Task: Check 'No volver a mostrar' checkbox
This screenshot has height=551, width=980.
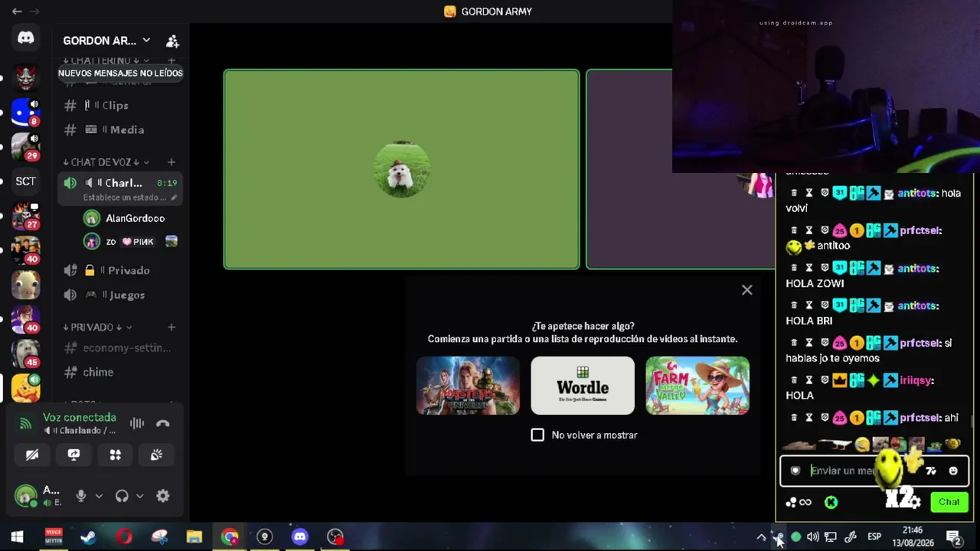Action: [537, 435]
